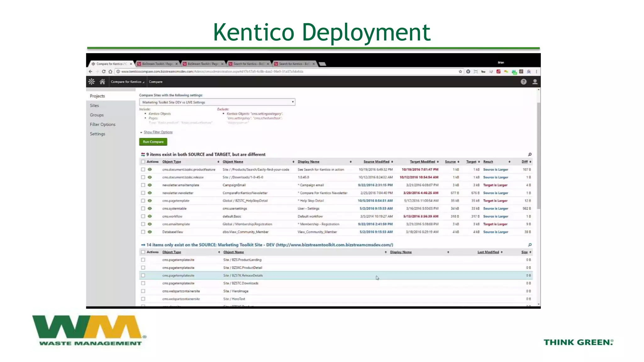Switch to second BizStream Toolkit browser tab
This screenshot has width=644, height=362.
point(202,64)
